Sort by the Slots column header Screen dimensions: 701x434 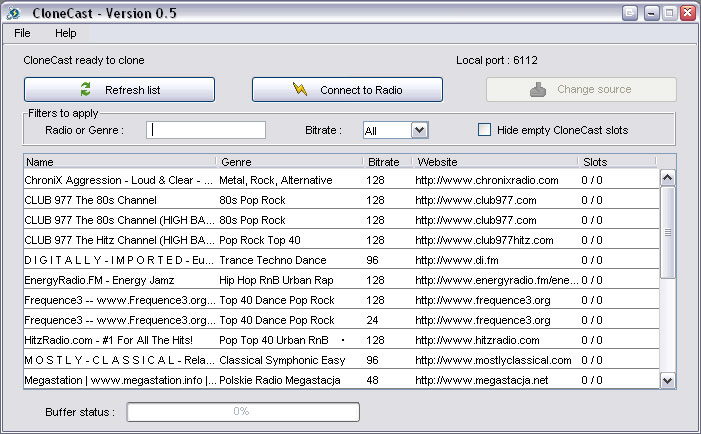click(617, 162)
